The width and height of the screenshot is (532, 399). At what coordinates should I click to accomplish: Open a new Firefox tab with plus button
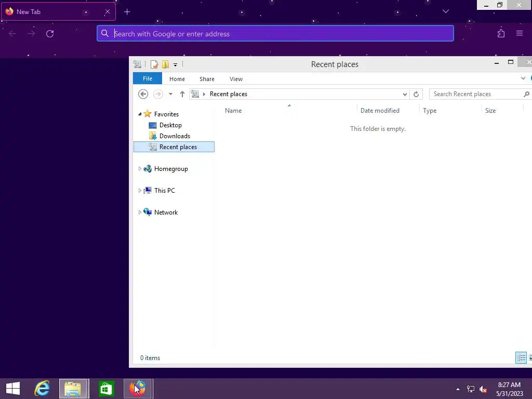[127, 12]
